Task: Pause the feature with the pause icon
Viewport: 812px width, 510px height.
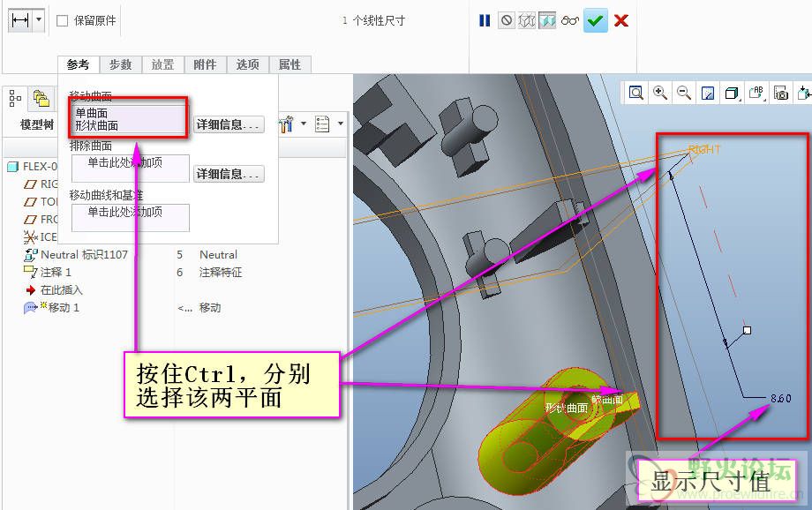Action: click(x=485, y=20)
